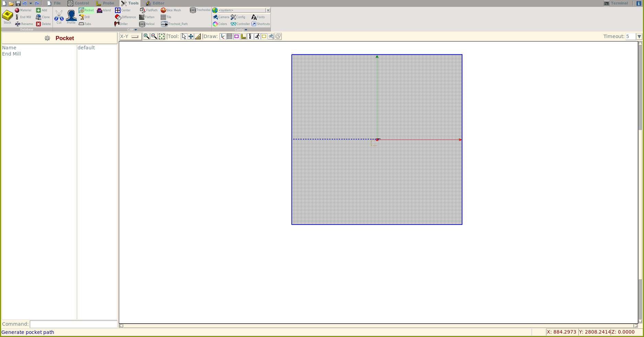Rename the current database item
This screenshot has width=644, height=337.
pos(24,24)
